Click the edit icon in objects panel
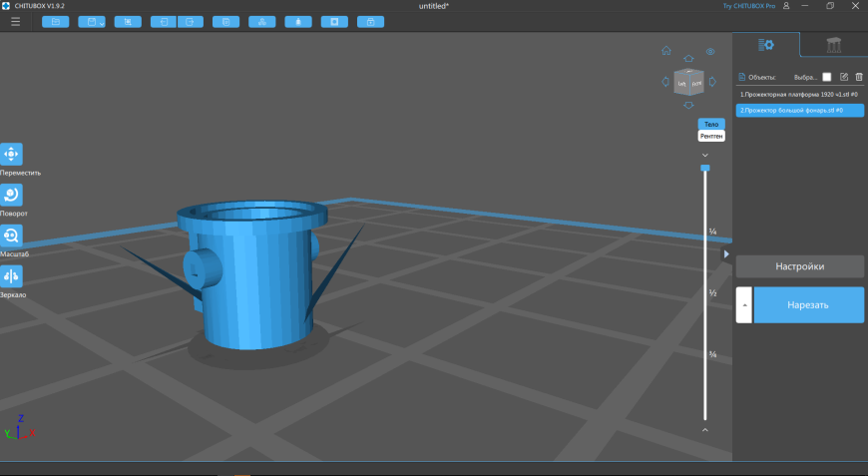868x476 pixels. (844, 77)
